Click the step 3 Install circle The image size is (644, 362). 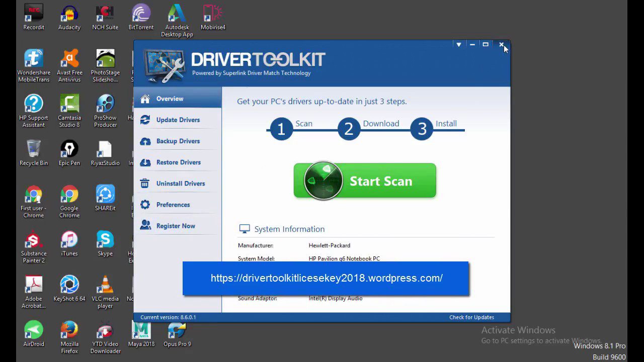tap(422, 129)
